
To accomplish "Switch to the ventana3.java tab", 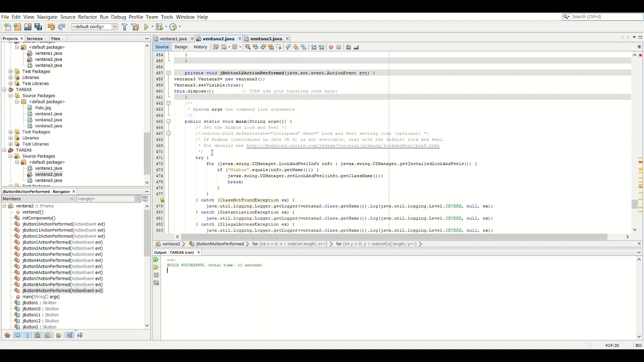I will (266, 39).
